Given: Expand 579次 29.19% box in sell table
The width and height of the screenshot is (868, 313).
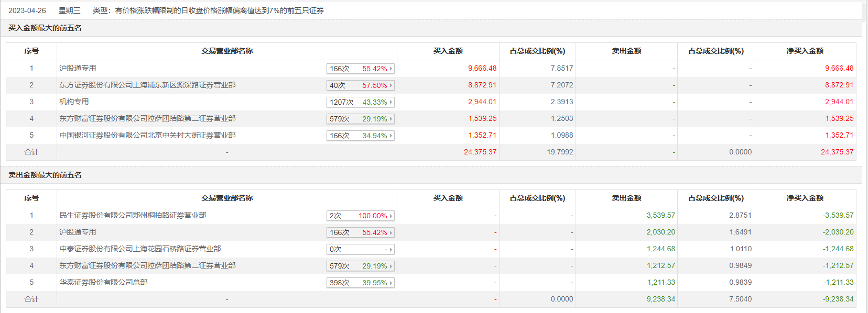Looking at the screenshot, I should 360,266.
